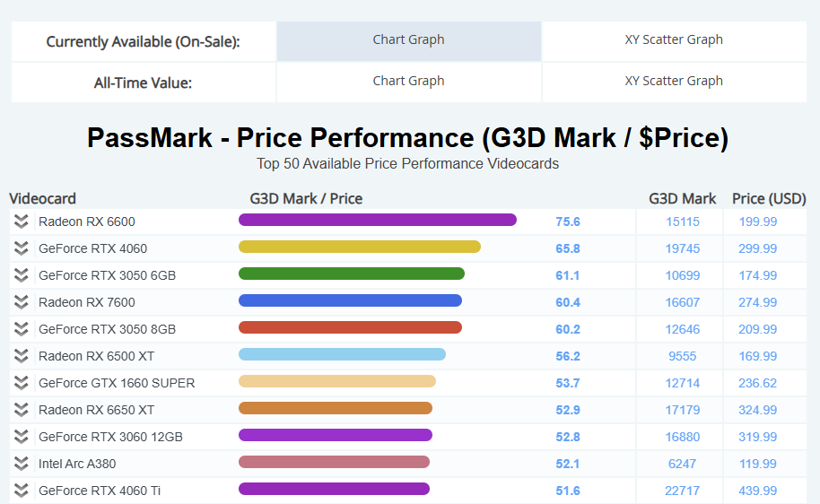Click the chevron icon beside Intel Arc A380
The height and width of the screenshot is (504, 820).
tap(22, 464)
